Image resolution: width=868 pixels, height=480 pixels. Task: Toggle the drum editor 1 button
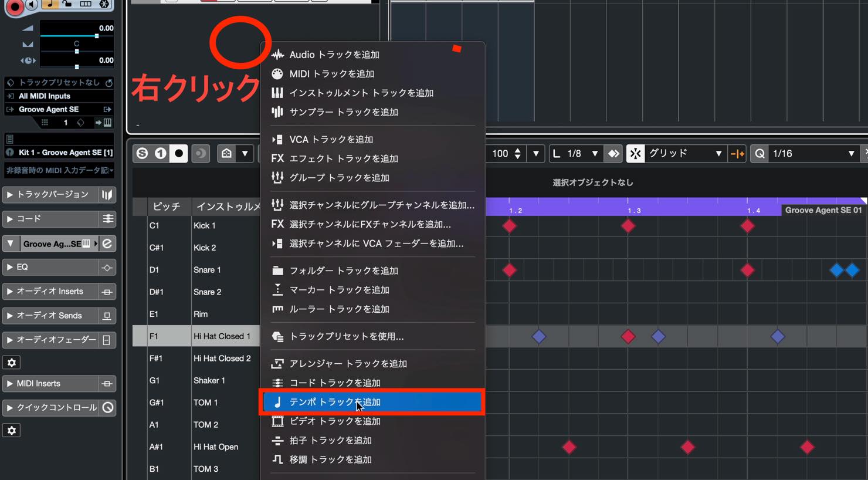(x=161, y=153)
